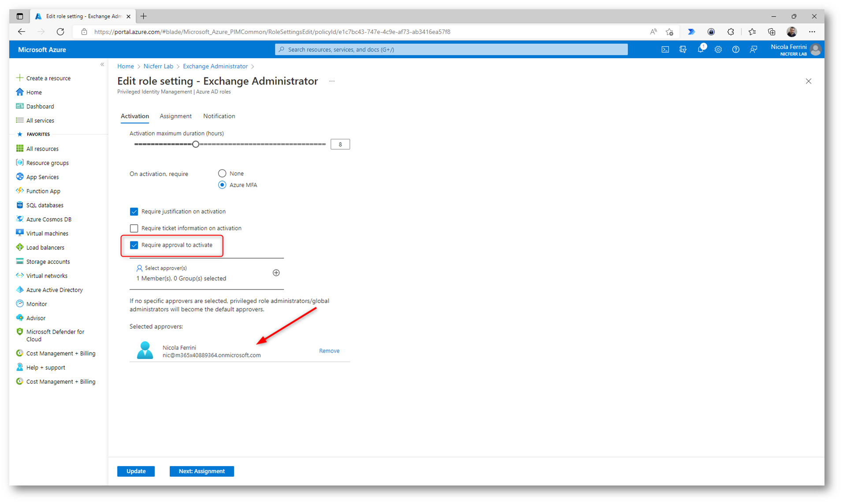Switch to the Assignment tab
The width and height of the screenshot is (843, 504).
[175, 116]
